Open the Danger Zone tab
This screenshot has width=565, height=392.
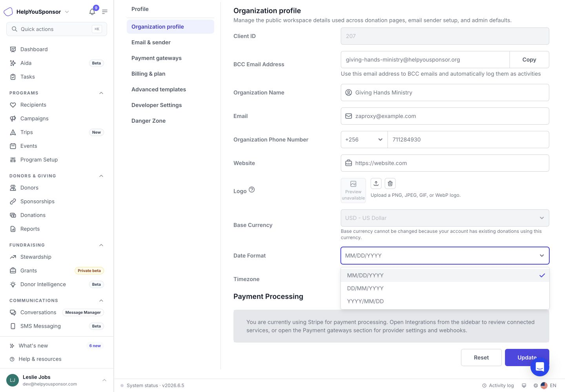170,121
